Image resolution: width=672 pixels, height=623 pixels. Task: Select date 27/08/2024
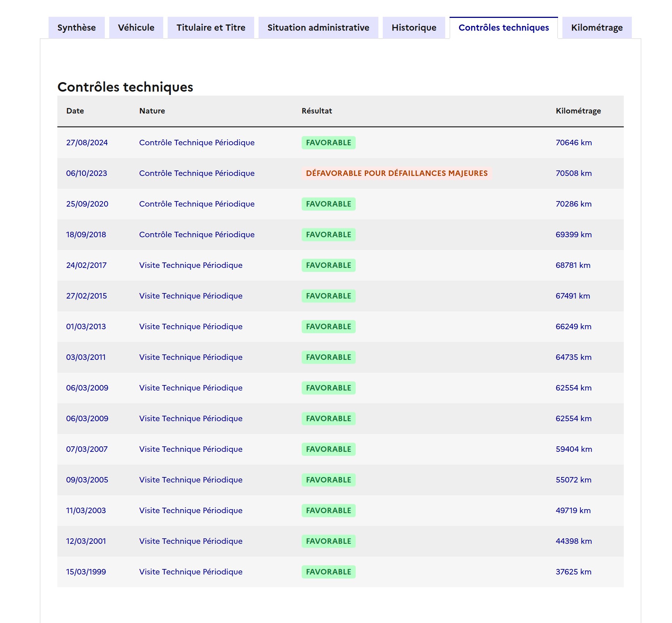pyautogui.click(x=87, y=143)
